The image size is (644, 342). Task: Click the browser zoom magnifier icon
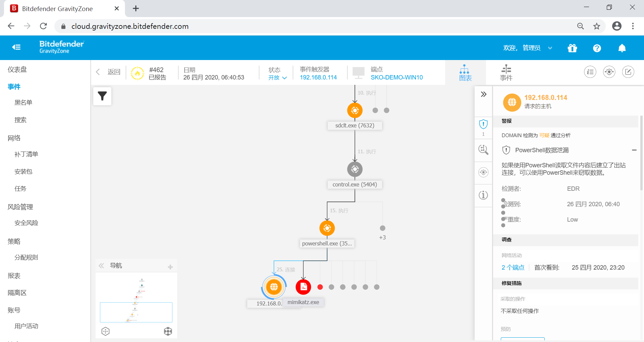tap(581, 26)
